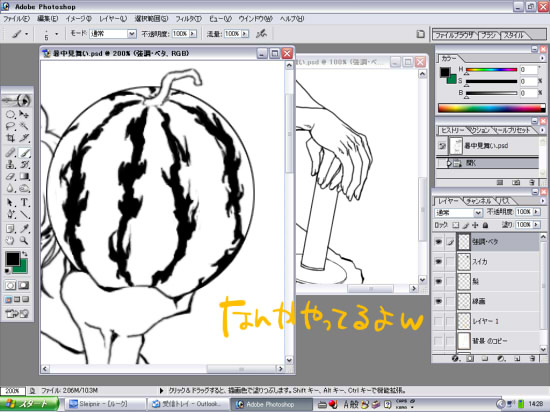Viewport: 550px width, 412px height.
Task: Click the swap foreground/background colors arrow
Action: [25, 253]
